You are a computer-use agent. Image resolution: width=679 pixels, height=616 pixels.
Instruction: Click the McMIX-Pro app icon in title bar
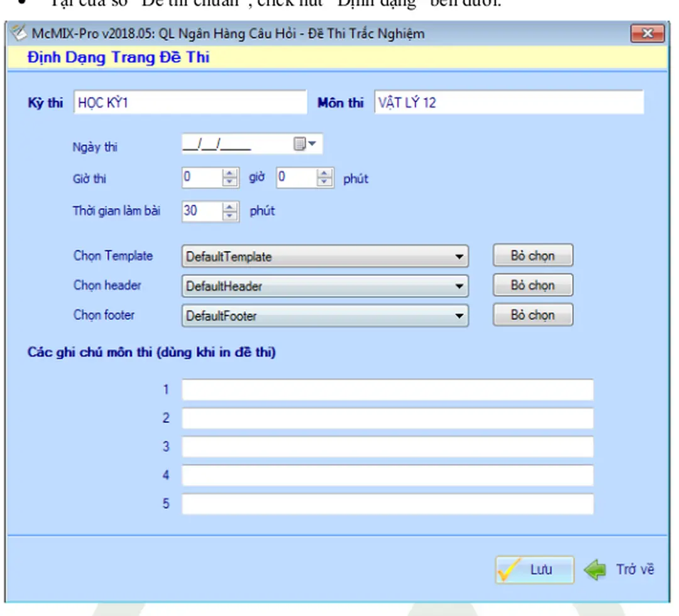pos(19,33)
